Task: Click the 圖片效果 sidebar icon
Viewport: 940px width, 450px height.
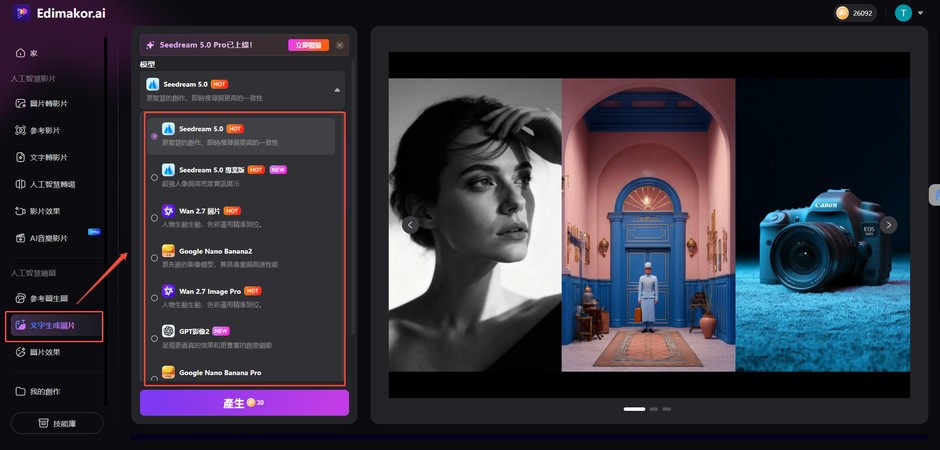Action: pos(21,352)
